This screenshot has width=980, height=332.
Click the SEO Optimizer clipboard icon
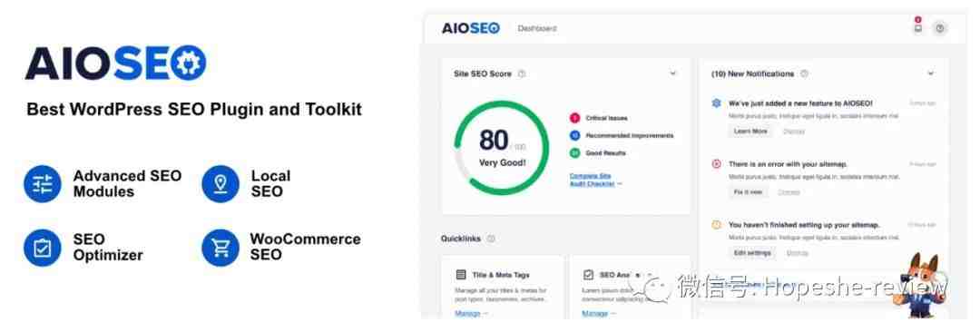click(x=43, y=248)
